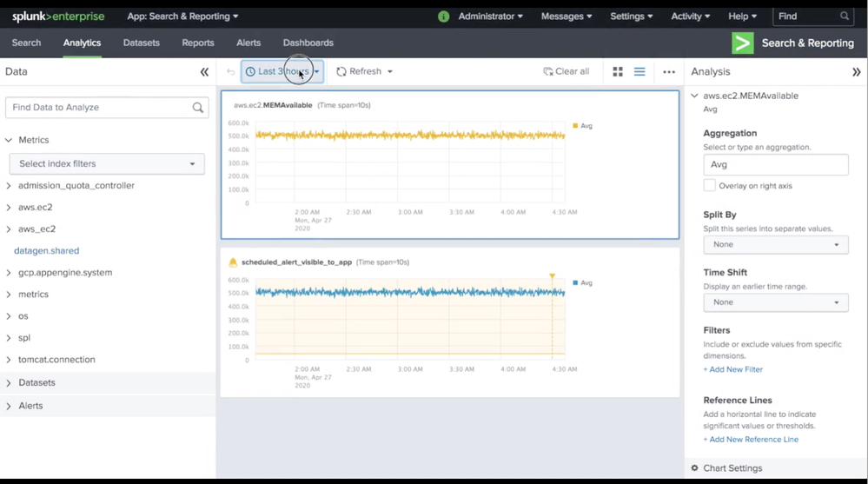
Task: Expand the aws.ec2 tree node
Action: 9,207
